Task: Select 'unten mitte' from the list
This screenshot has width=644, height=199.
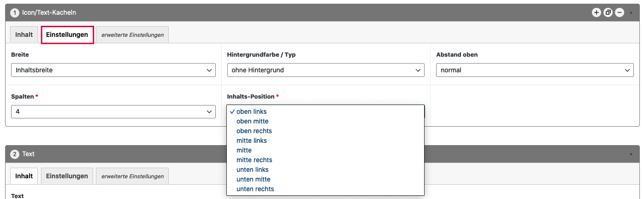Action: (253, 179)
